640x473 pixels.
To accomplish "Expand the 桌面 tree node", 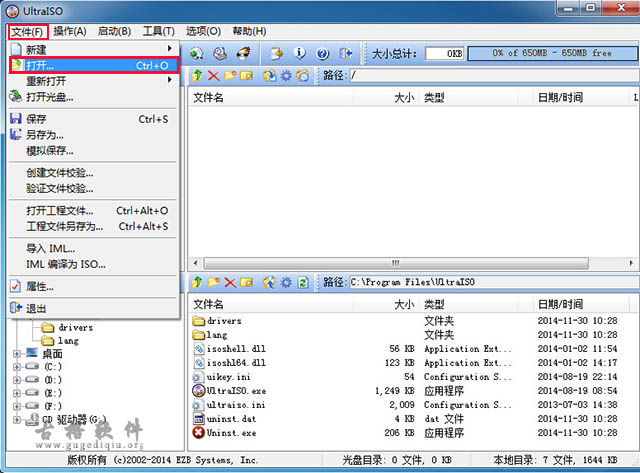I will (17, 354).
